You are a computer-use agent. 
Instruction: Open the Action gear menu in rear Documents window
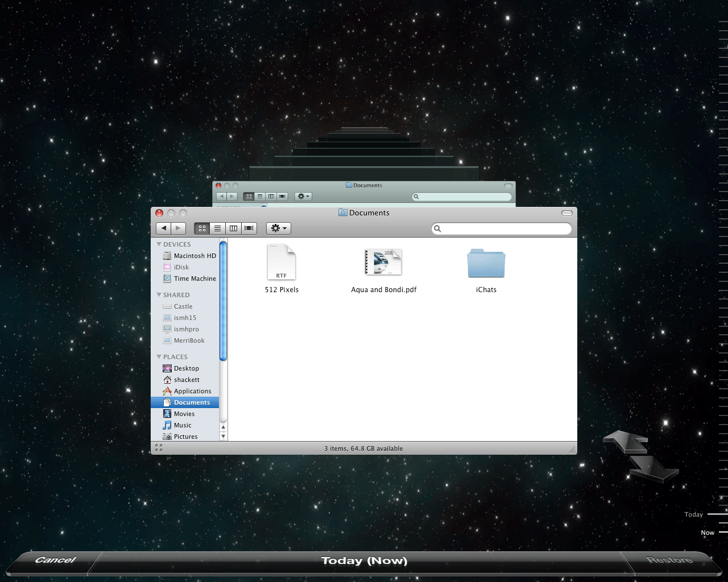coord(303,197)
